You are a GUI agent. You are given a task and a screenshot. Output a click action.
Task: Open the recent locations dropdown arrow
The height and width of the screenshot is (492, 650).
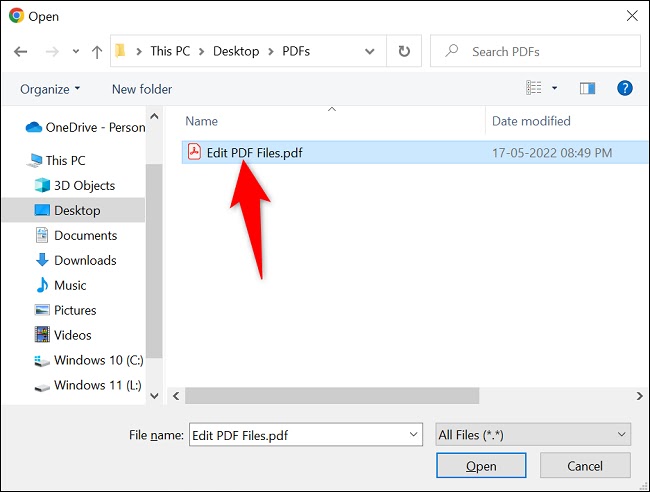click(x=75, y=52)
